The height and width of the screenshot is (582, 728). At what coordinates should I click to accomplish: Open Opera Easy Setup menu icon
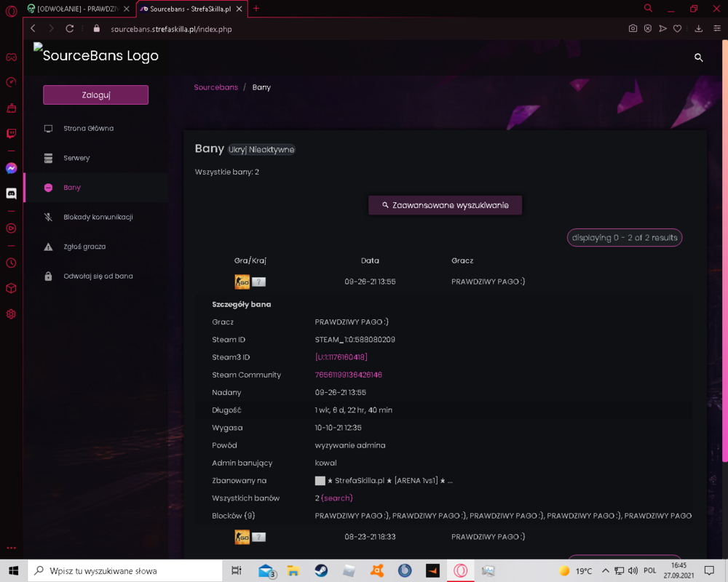[x=717, y=29]
